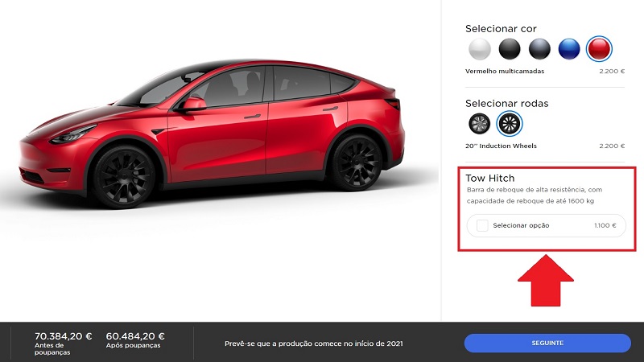Click the red Model Y car image
The image size is (644, 362).
pos(212,134)
